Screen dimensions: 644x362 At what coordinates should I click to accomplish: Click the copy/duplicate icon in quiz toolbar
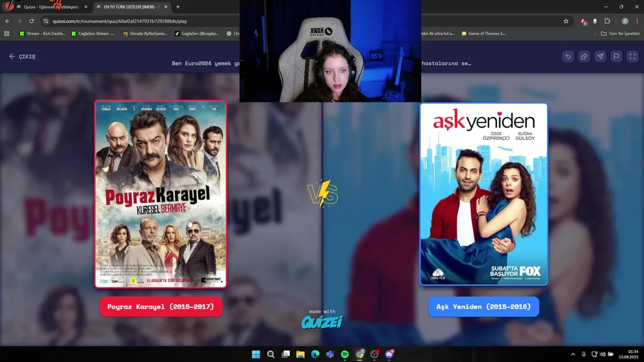click(584, 56)
